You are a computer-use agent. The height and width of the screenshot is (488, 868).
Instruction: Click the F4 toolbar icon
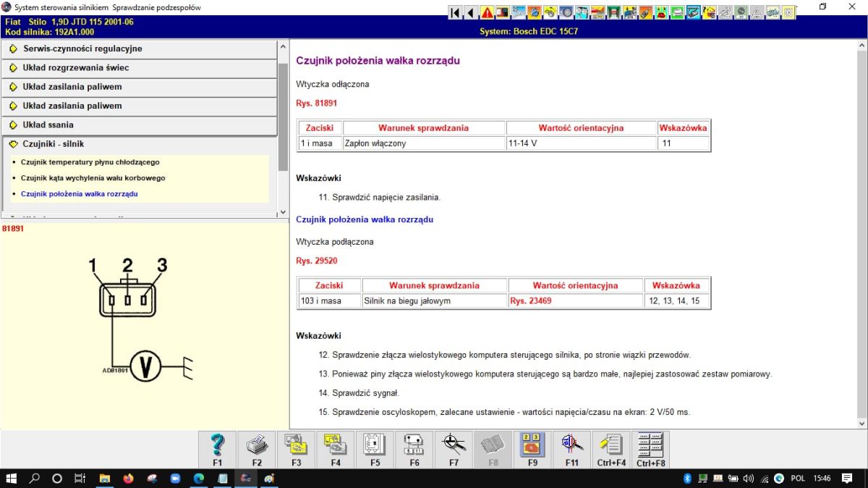pos(336,449)
